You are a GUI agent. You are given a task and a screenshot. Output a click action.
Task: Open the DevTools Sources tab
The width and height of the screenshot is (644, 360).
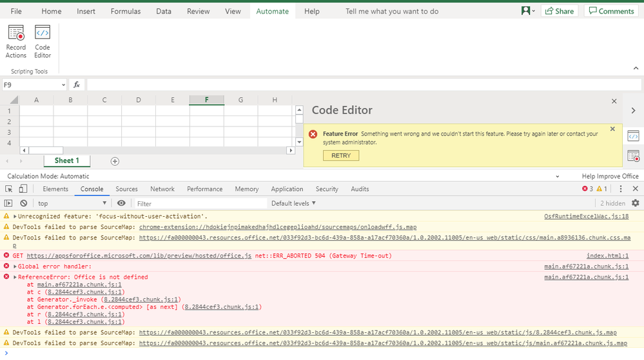click(x=126, y=189)
